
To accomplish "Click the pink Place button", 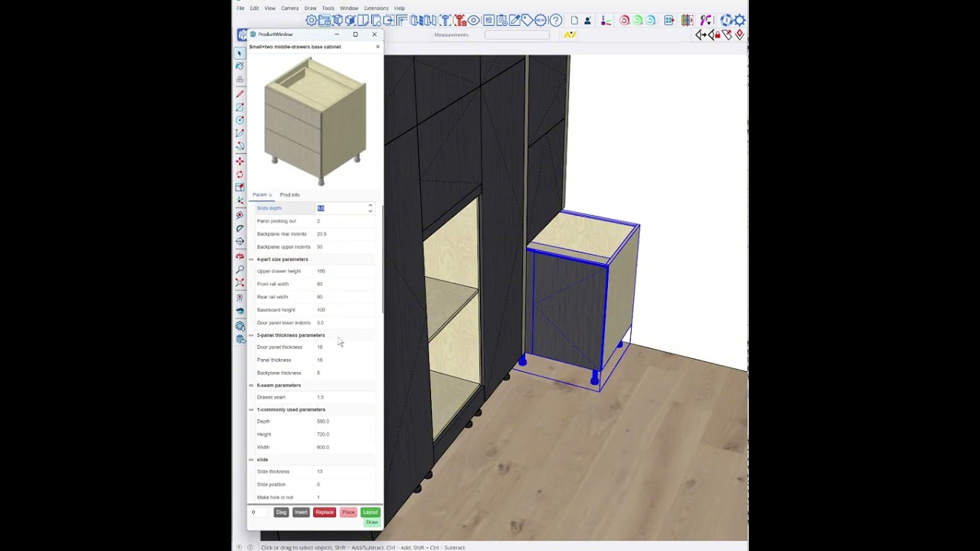I will [x=348, y=512].
